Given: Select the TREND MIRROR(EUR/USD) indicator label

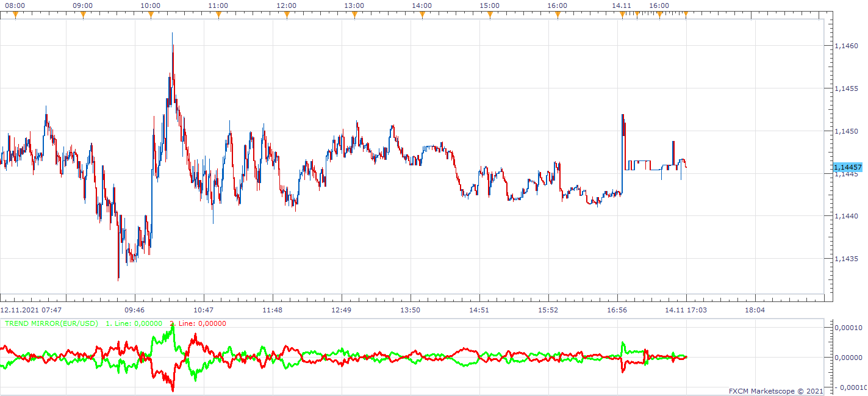Looking at the screenshot, I should coord(51,323).
